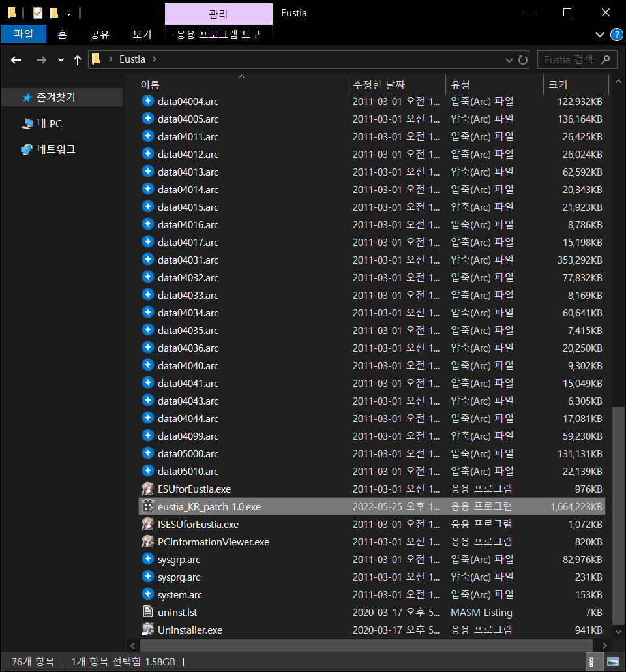Click the Uninstaller.exe icon
The image size is (626, 672).
pos(148,630)
